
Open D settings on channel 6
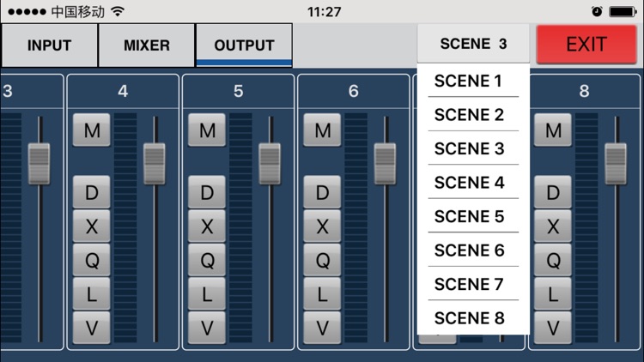pos(322,193)
